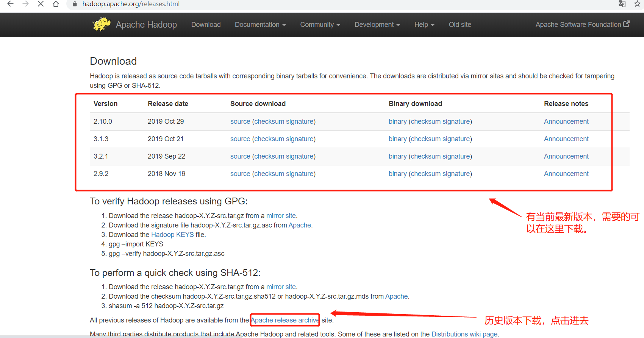Bookmark this page with the star icon

coord(637,4)
